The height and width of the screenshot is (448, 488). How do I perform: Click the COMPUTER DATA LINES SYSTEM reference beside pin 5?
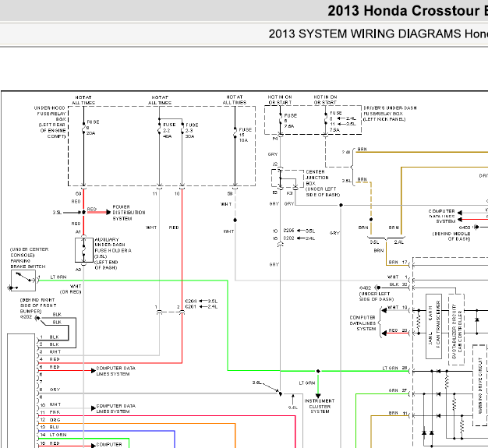coord(116,371)
